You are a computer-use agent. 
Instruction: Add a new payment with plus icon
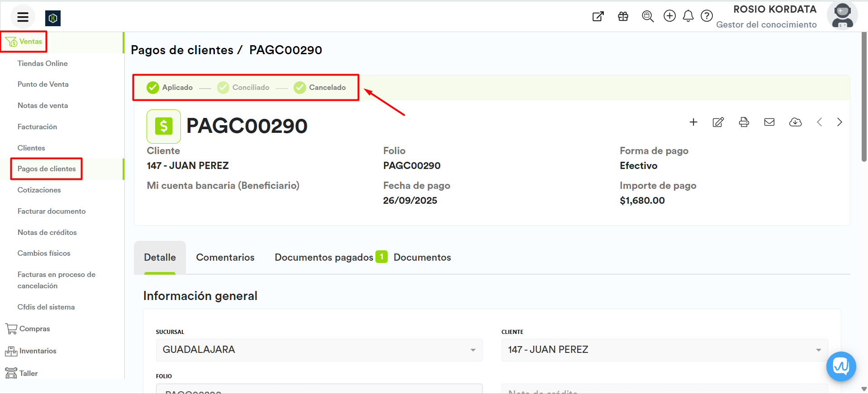click(x=693, y=122)
